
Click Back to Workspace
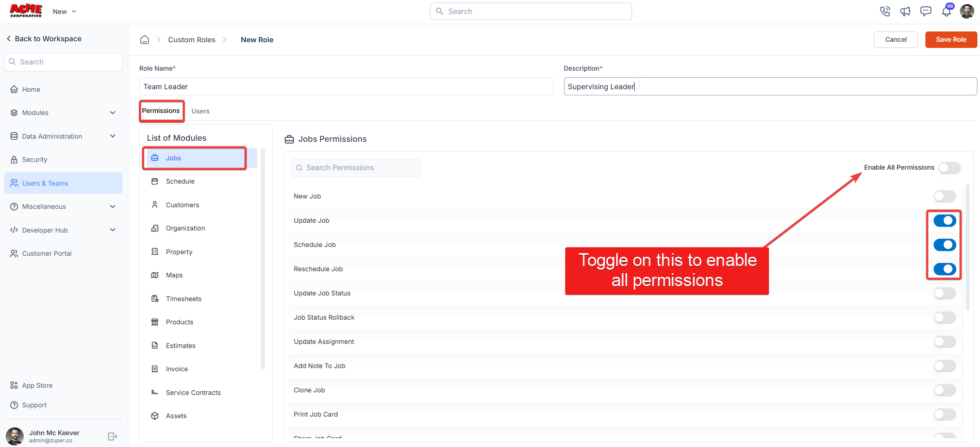[x=44, y=39]
